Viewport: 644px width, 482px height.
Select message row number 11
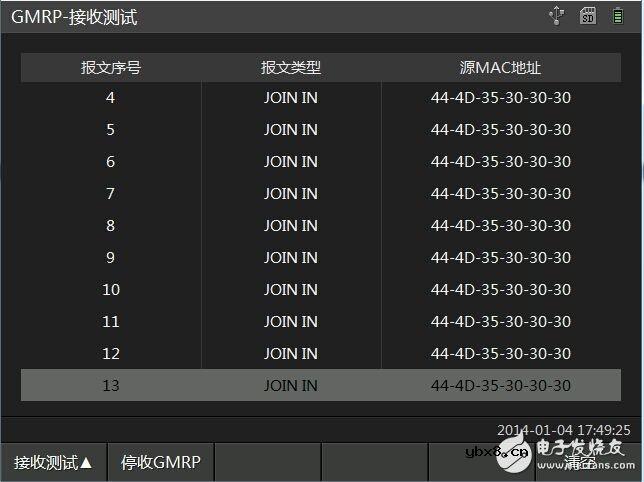click(x=321, y=322)
